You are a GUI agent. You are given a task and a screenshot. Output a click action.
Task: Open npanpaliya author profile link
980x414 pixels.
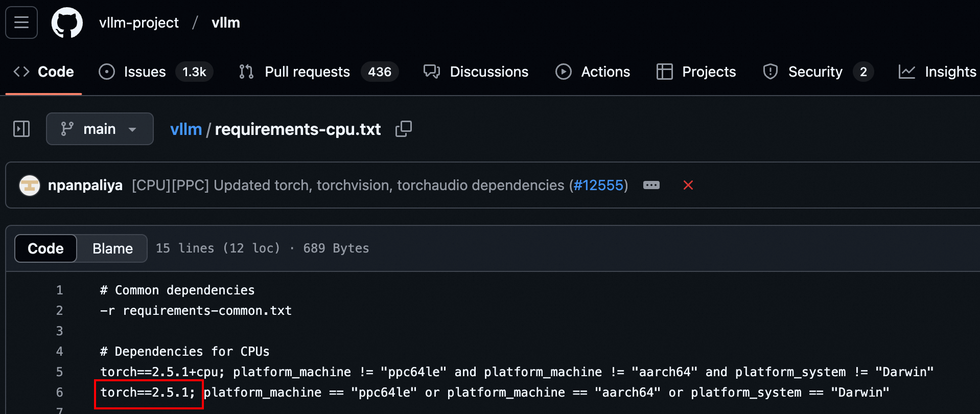pos(85,185)
